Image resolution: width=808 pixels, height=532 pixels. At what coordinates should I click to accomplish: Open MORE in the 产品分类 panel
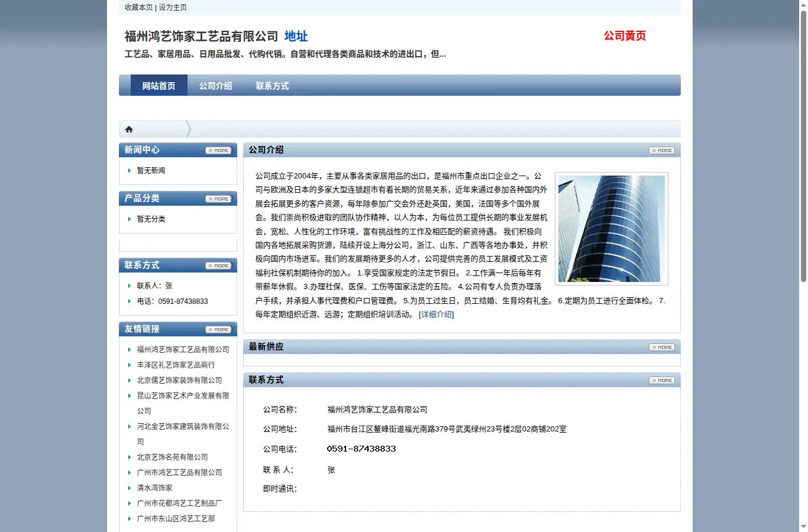click(218, 199)
